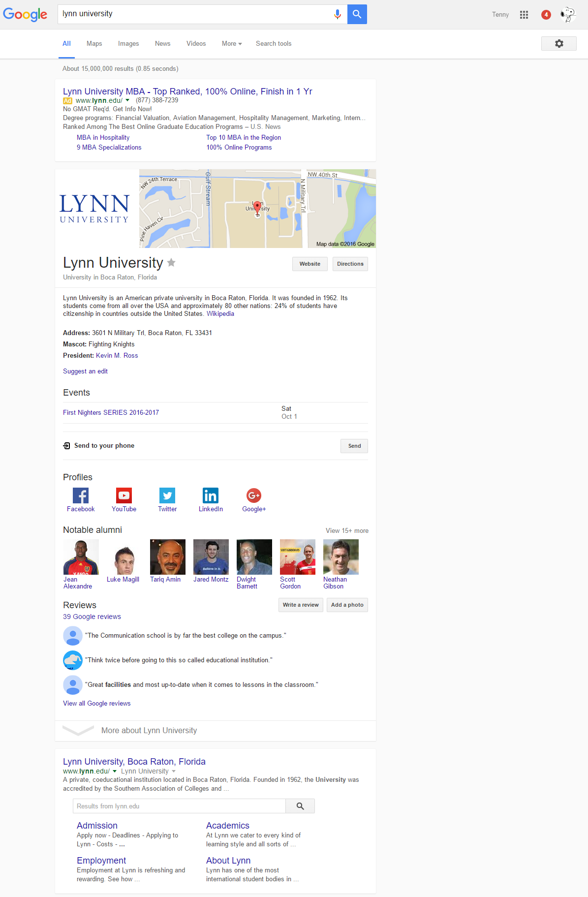Open First Nighters SERIES 2016-2017 event
The image size is (588, 897).
point(111,413)
